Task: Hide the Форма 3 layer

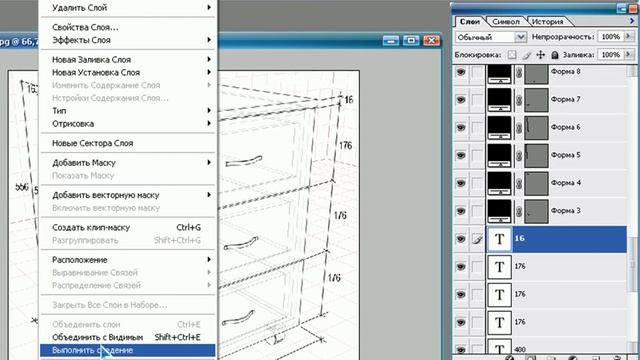Action: coord(461,211)
